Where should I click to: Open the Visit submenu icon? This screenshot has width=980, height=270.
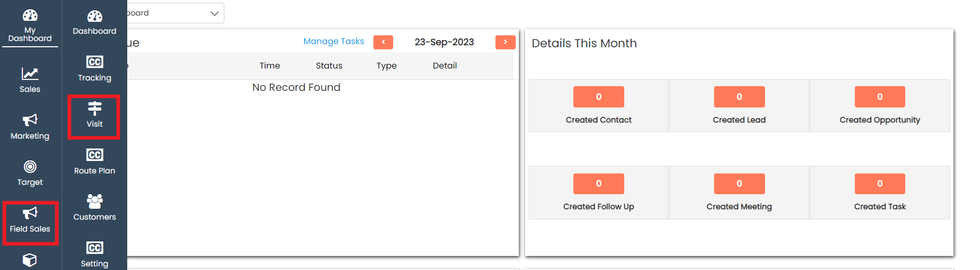point(95,109)
